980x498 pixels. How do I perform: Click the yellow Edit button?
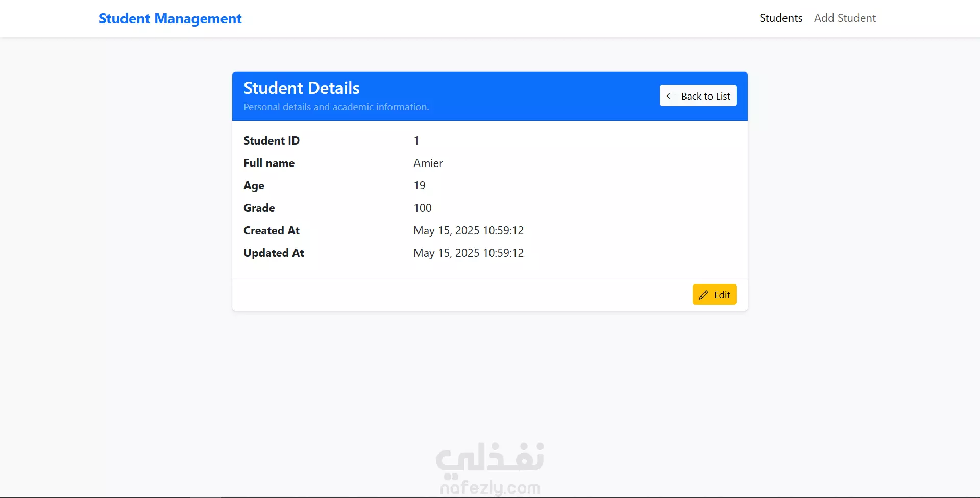[x=714, y=295]
